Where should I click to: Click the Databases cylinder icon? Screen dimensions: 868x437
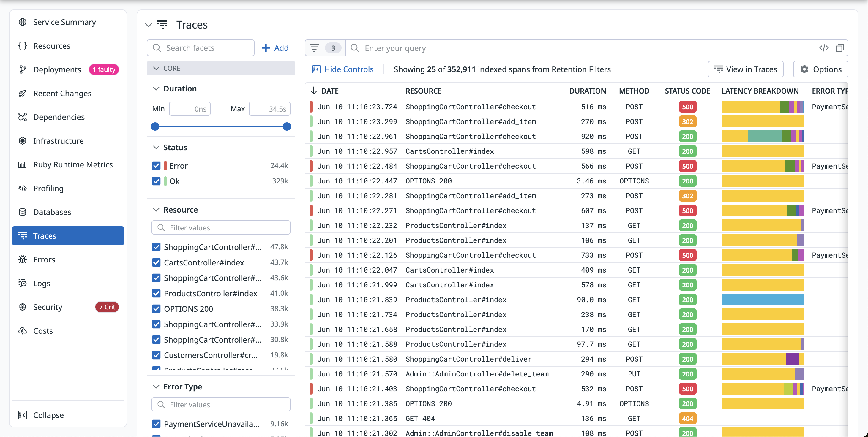pos(23,212)
